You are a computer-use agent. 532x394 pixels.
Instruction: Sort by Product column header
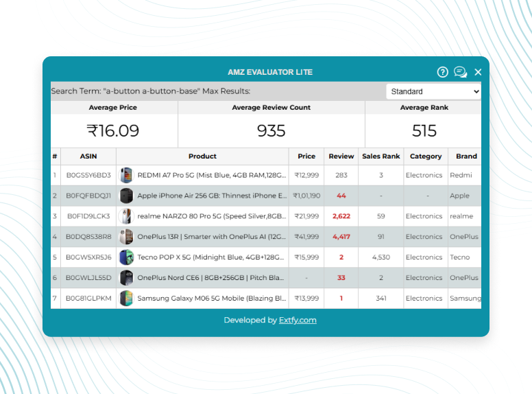(x=202, y=157)
